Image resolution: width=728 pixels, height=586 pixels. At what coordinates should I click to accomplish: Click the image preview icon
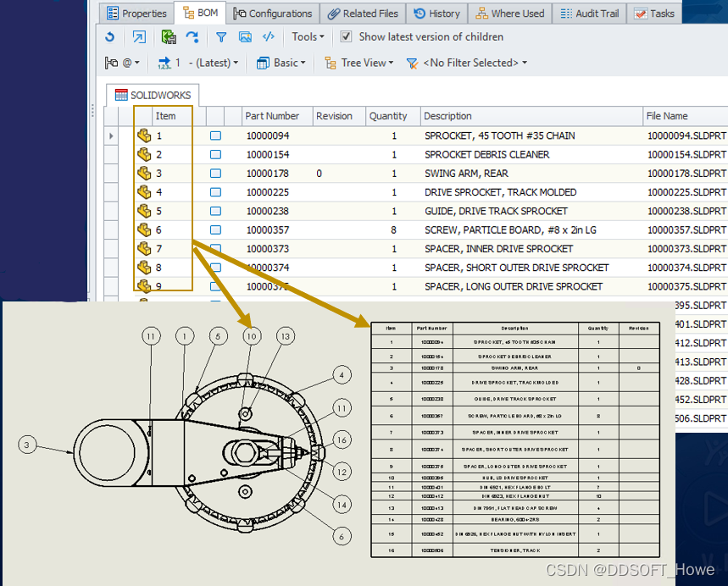point(245,36)
